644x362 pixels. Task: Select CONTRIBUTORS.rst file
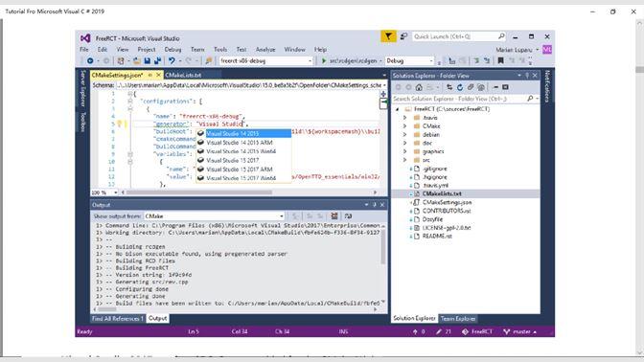447,211
